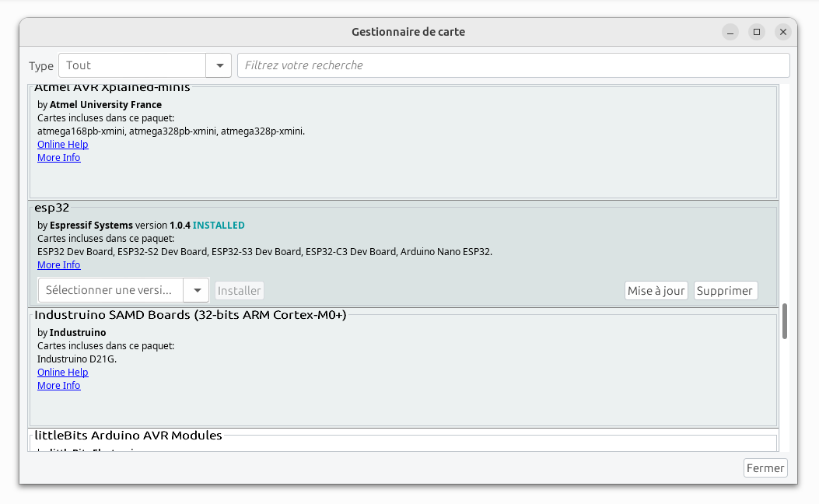The width and height of the screenshot is (819, 504).
Task: Open Online Help for Atmel AVR Xplained-minis
Action: pos(62,145)
